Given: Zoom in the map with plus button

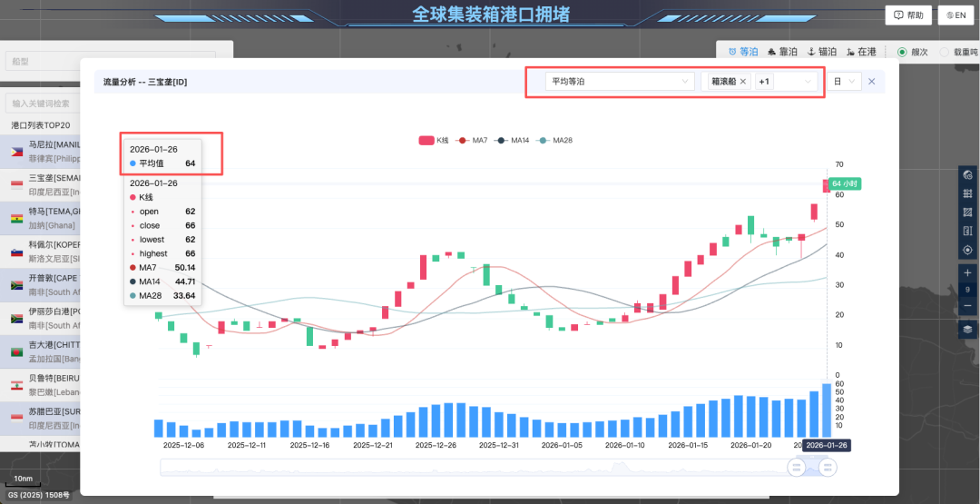Looking at the screenshot, I should click(968, 272).
